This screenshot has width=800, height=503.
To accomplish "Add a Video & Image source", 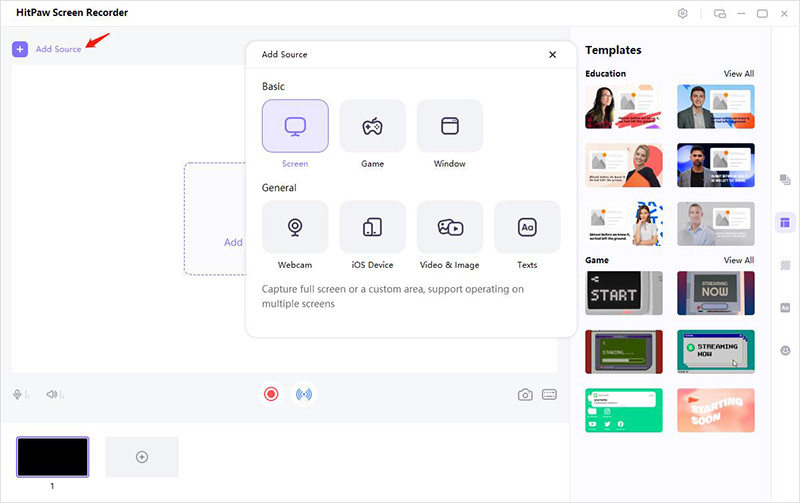I will click(x=449, y=227).
